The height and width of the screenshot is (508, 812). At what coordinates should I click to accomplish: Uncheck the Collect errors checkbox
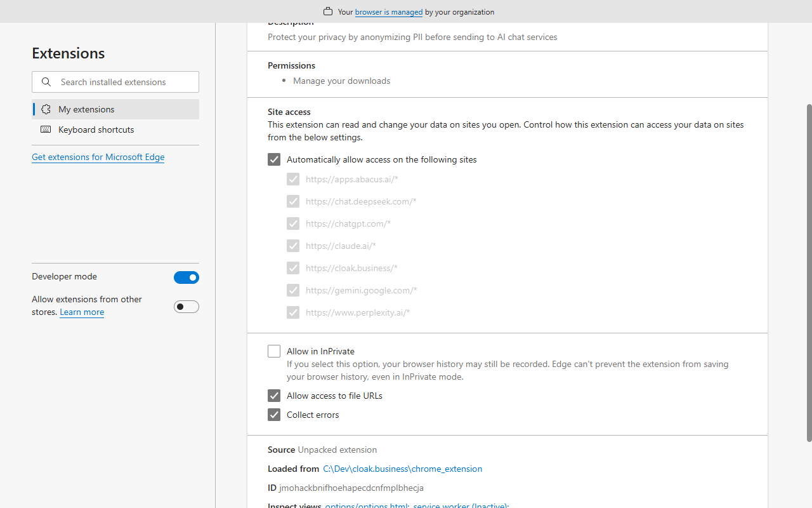pyautogui.click(x=274, y=415)
